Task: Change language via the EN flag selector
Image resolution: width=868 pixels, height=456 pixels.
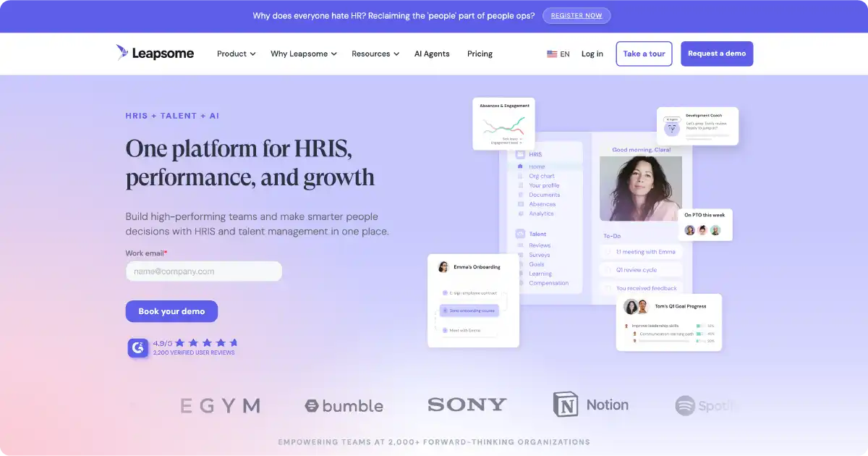Action: (558, 54)
